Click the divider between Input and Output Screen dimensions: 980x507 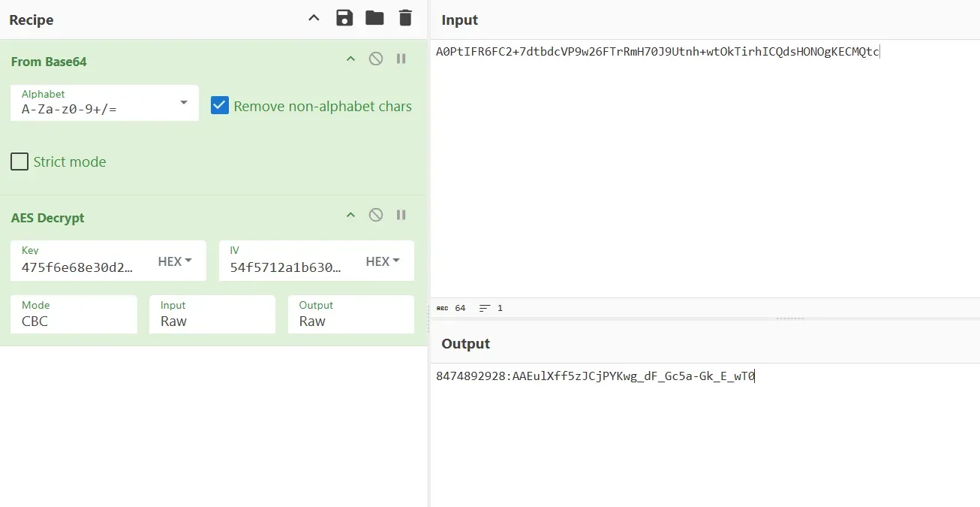coord(789,318)
